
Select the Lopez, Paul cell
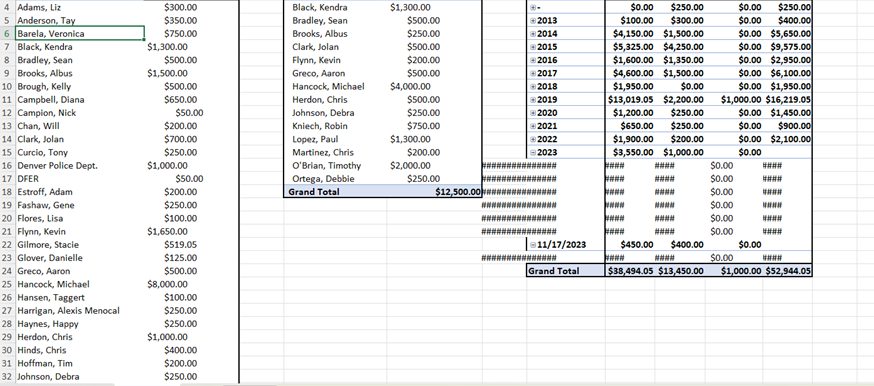click(335, 139)
